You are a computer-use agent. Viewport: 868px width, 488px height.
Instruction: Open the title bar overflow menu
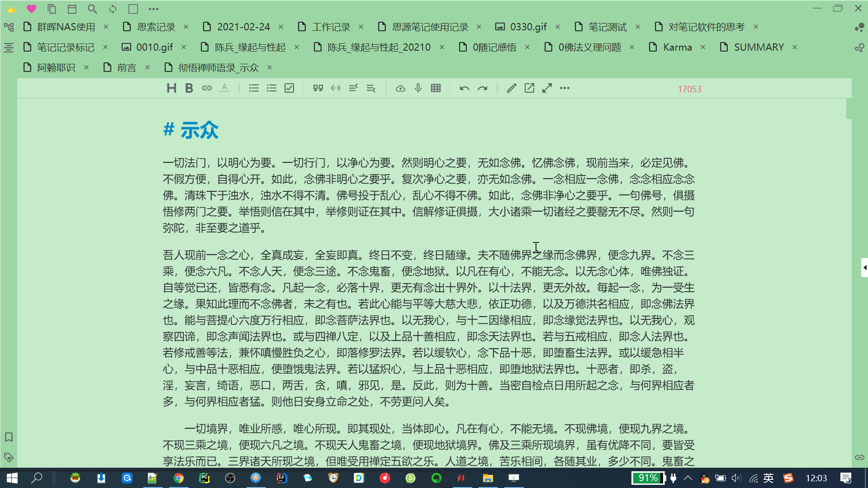153,9
